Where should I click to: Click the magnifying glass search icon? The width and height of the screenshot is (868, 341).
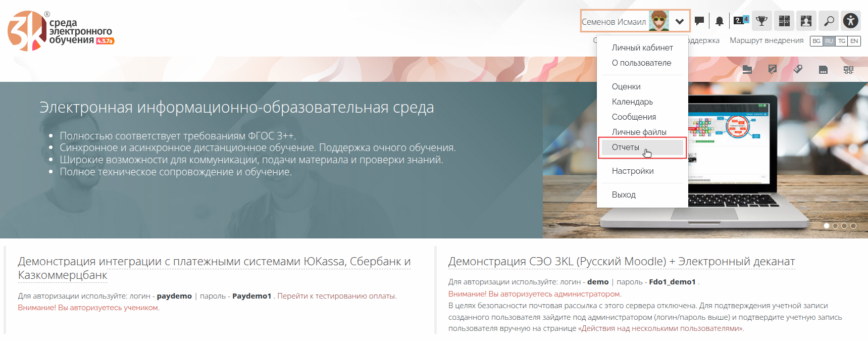pos(829,21)
